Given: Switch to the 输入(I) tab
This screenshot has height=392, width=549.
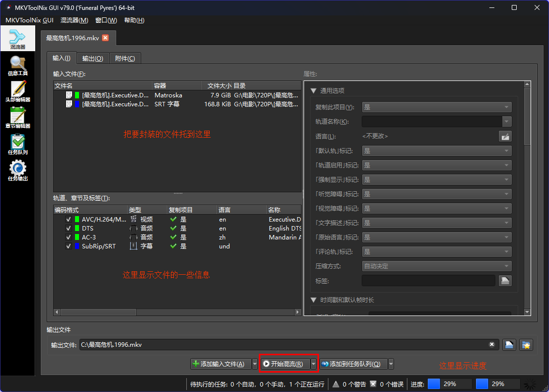Looking at the screenshot, I should click(61, 58).
